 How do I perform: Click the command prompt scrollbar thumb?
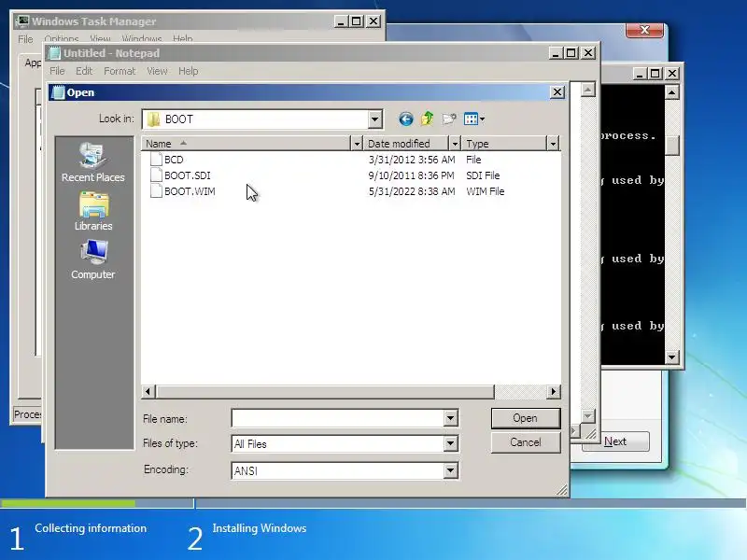[x=671, y=146]
